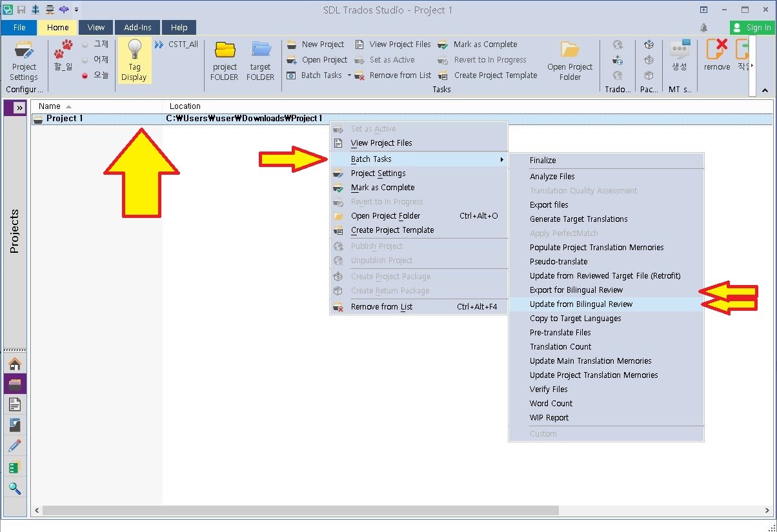This screenshot has height=532, width=777.
Task: Switch to Projects view icon in sidebar
Action: [x=15, y=384]
